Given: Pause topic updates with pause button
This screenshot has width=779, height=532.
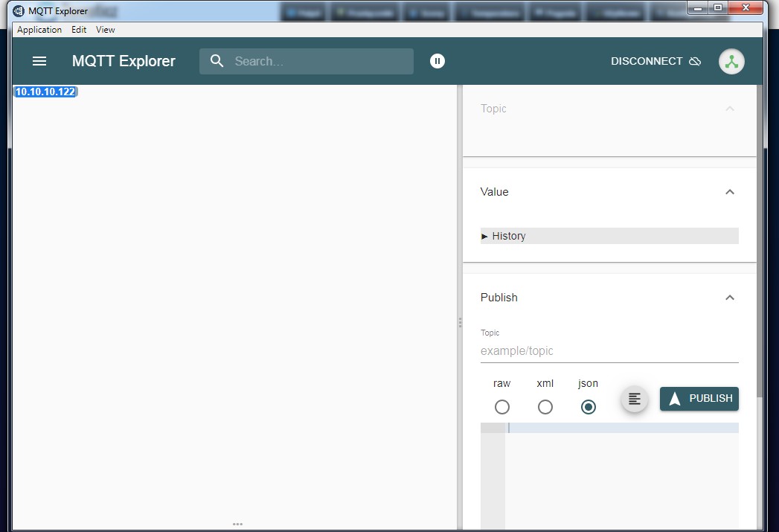Looking at the screenshot, I should tap(437, 61).
